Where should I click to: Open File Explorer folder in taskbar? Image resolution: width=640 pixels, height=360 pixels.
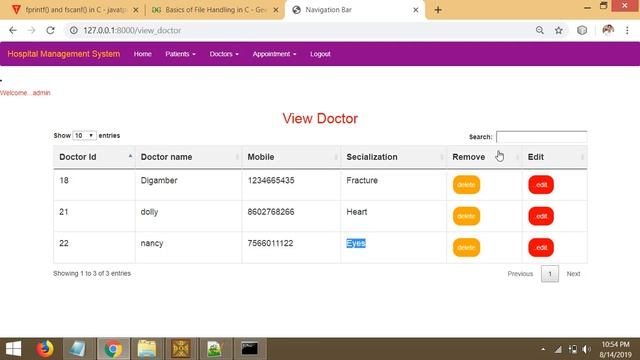[147, 349]
